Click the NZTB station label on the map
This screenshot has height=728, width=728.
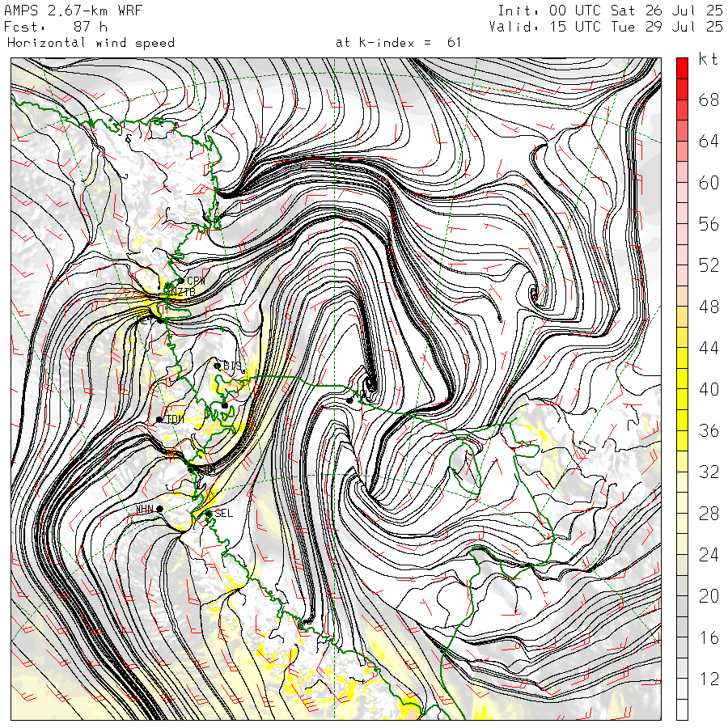(183, 293)
